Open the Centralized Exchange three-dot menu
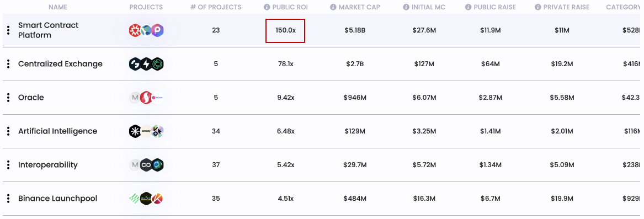The image size is (644, 219). coord(8,64)
